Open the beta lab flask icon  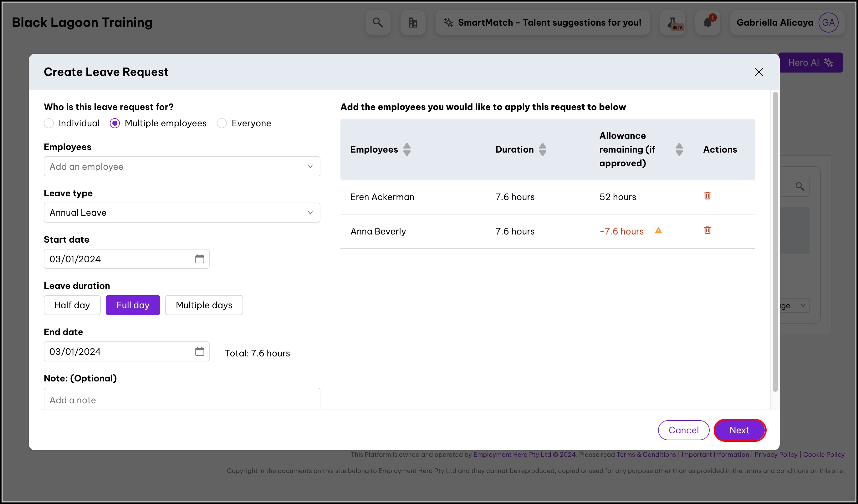pos(672,23)
